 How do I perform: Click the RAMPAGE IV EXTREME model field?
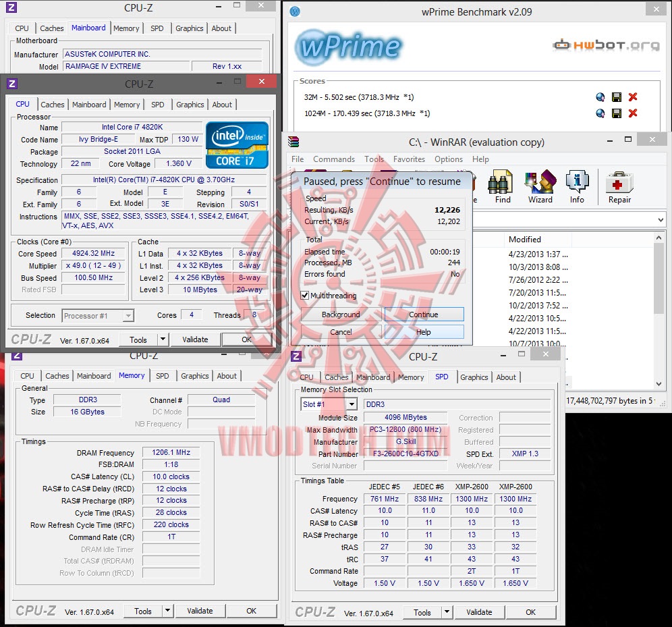(x=126, y=66)
